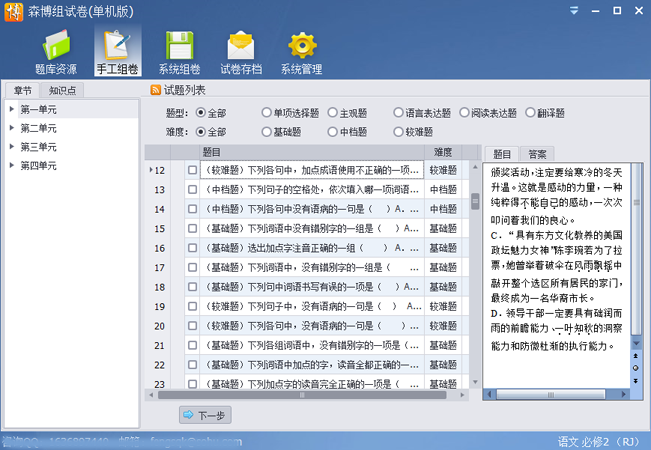Click the arrow icon on 下一步 button
The image size is (651, 450).
(188, 415)
